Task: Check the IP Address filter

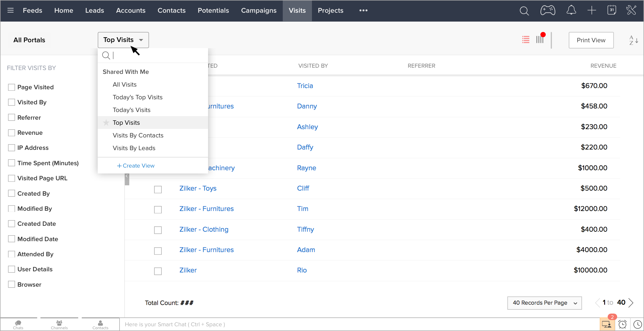Action: pos(12,148)
